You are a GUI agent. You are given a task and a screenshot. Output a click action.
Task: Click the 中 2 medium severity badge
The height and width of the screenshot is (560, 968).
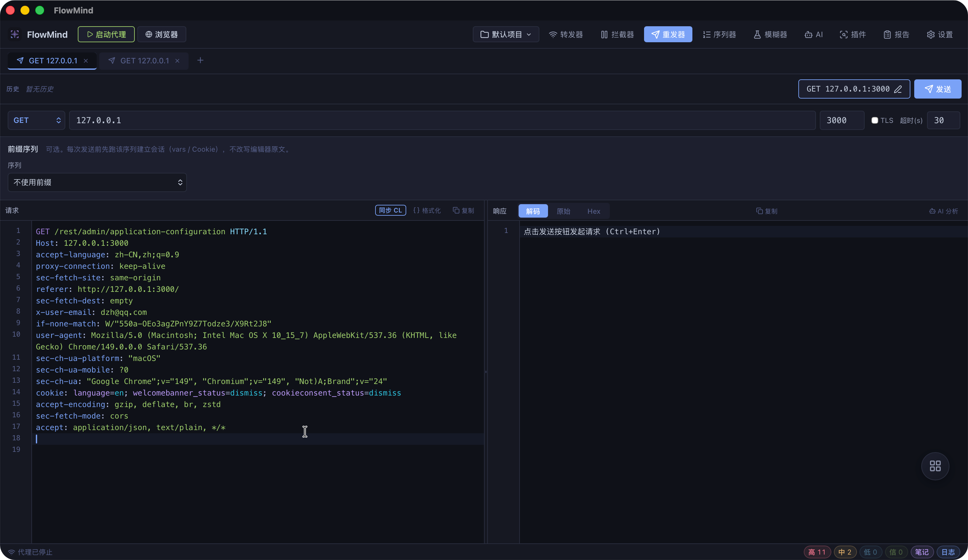coord(845,552)
